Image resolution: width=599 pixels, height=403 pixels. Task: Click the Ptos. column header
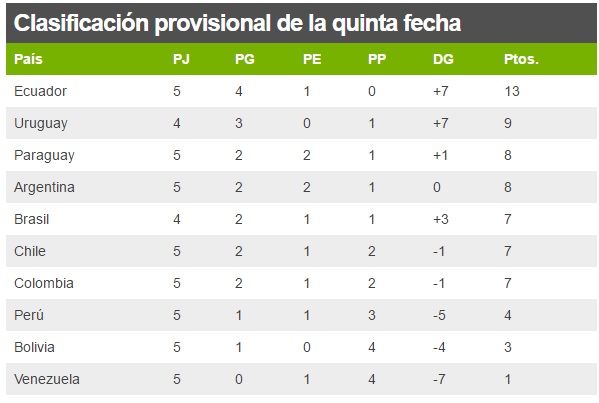pyautogui.click(x=521, y=59)
